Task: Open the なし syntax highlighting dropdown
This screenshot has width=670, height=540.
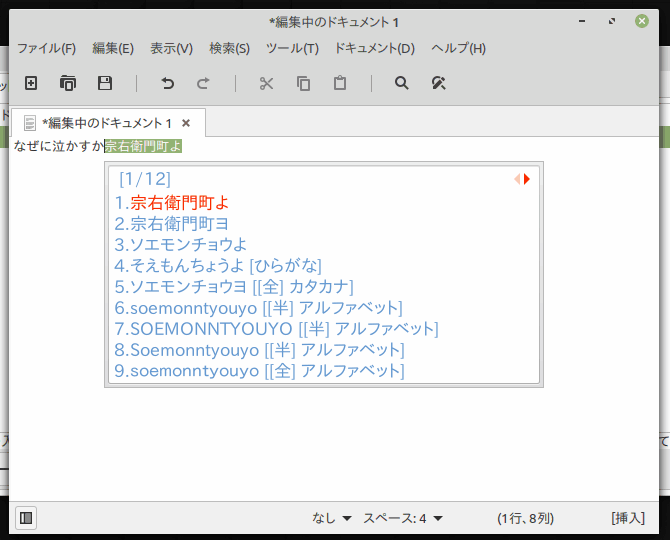Action: pos(332,518)
